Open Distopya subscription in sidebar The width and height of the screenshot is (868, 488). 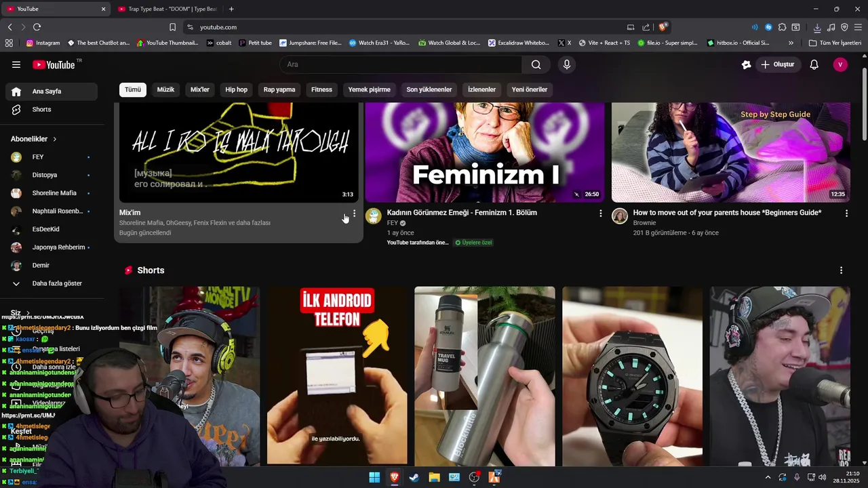point(52,175)
